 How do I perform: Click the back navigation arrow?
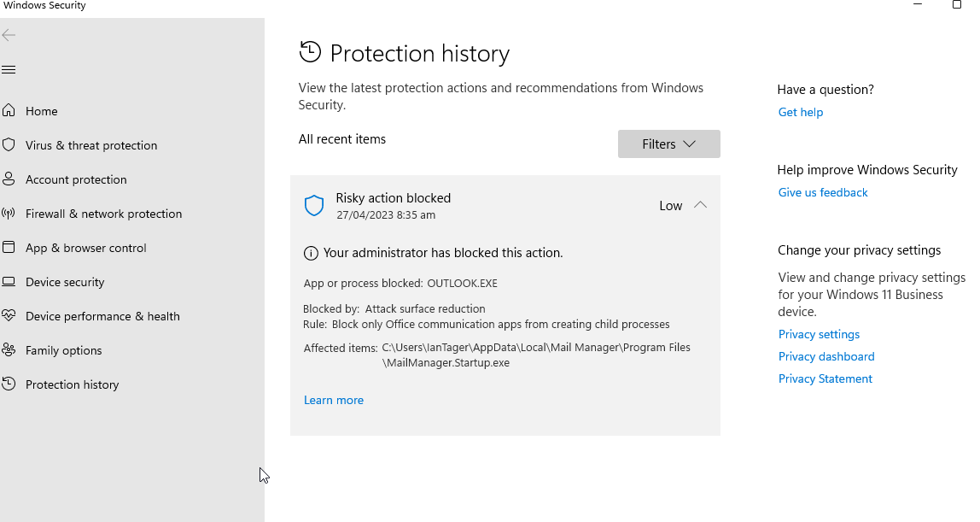(x=9, y=35)
